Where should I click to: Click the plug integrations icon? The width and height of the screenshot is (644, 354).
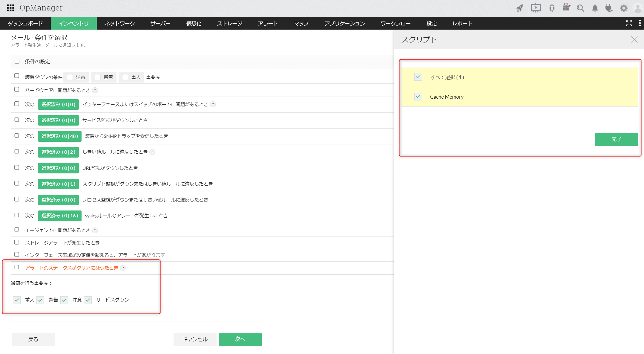pos(609,8)
